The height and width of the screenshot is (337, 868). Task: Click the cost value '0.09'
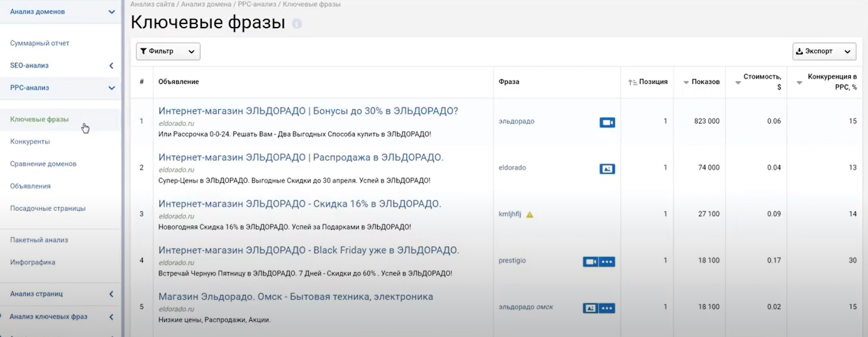click(774, 214)
